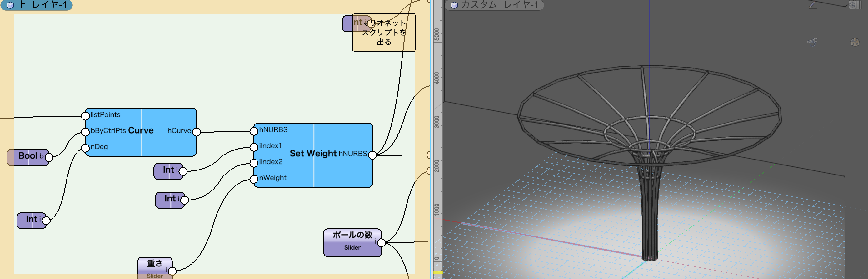Select the Set Weight node
The width and height of the screenshot is (868, 279).
(313, 155)
